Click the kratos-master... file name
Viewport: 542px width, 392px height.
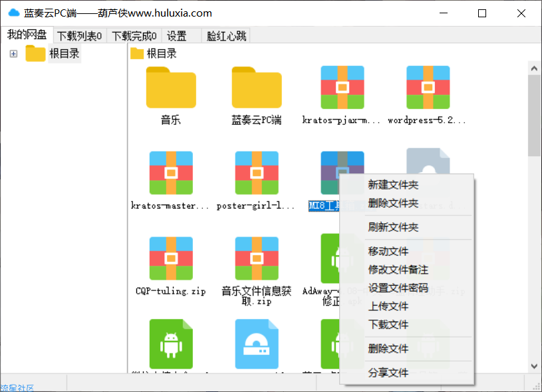click(170, 206)
